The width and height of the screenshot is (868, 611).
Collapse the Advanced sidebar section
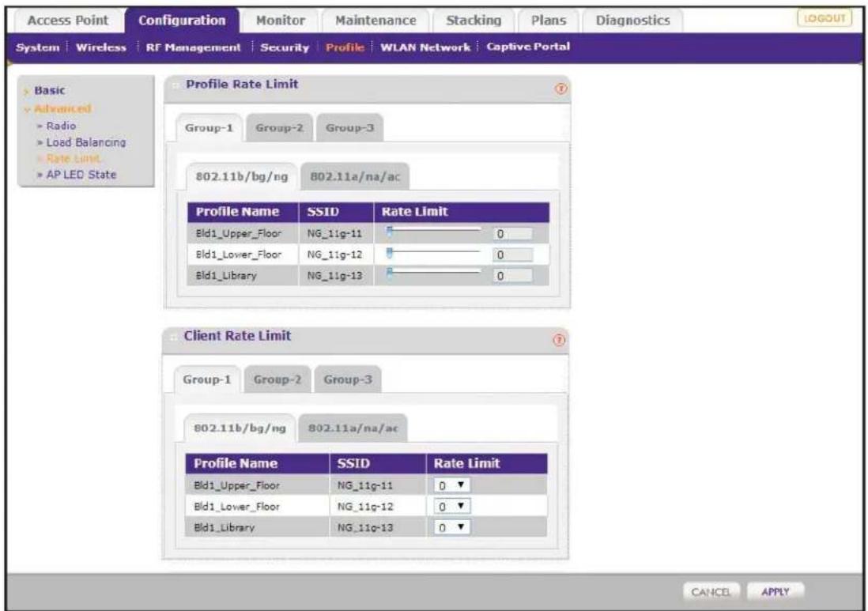coord(62,108)
